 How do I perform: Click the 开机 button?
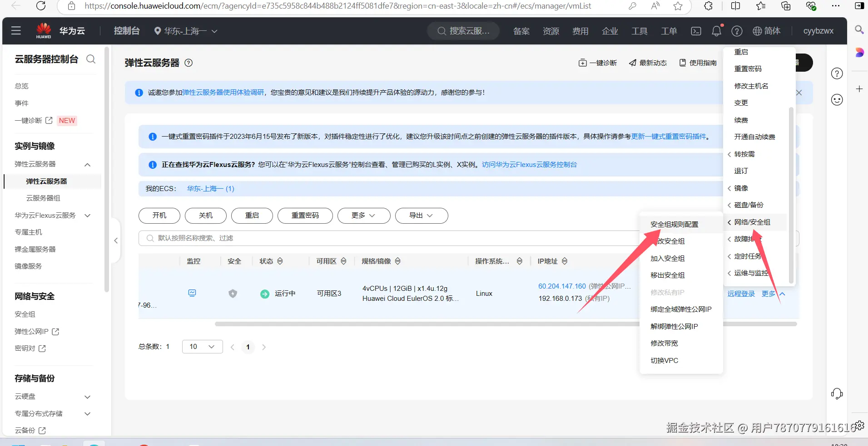(x=159, y=216)
